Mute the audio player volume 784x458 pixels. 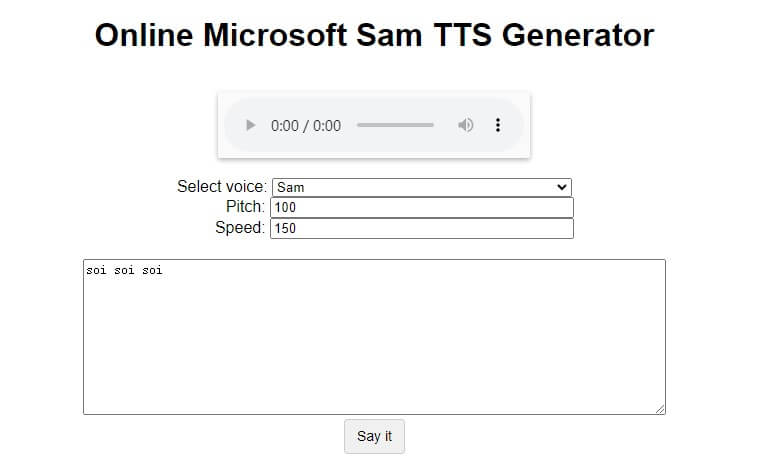[x=465, y=125]
